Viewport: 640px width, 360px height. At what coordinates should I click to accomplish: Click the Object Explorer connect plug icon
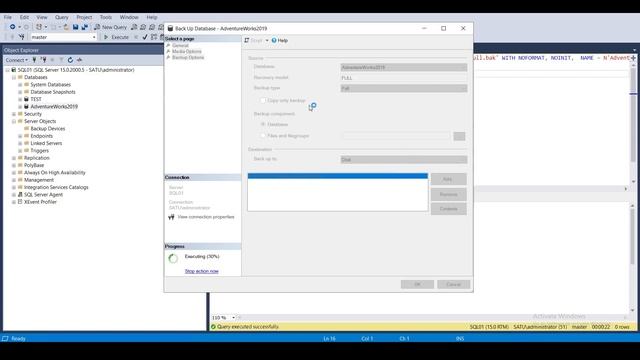[35, 60]
